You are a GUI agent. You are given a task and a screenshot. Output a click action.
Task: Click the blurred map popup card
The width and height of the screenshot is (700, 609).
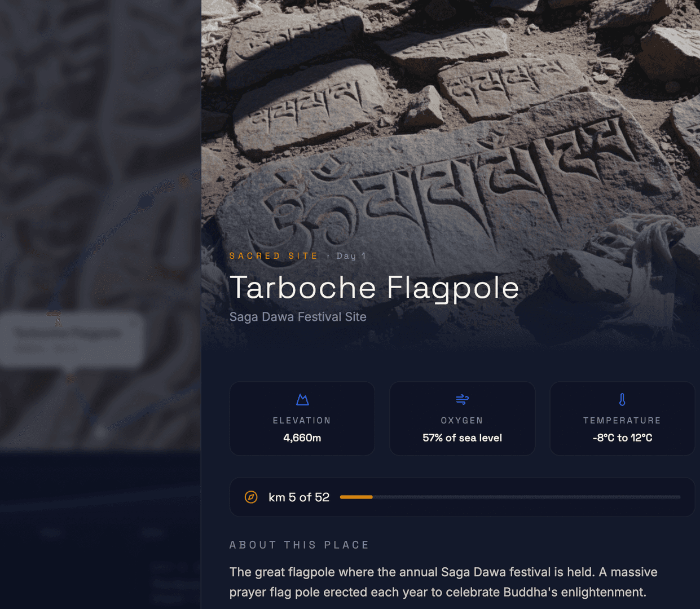point(72,341)
